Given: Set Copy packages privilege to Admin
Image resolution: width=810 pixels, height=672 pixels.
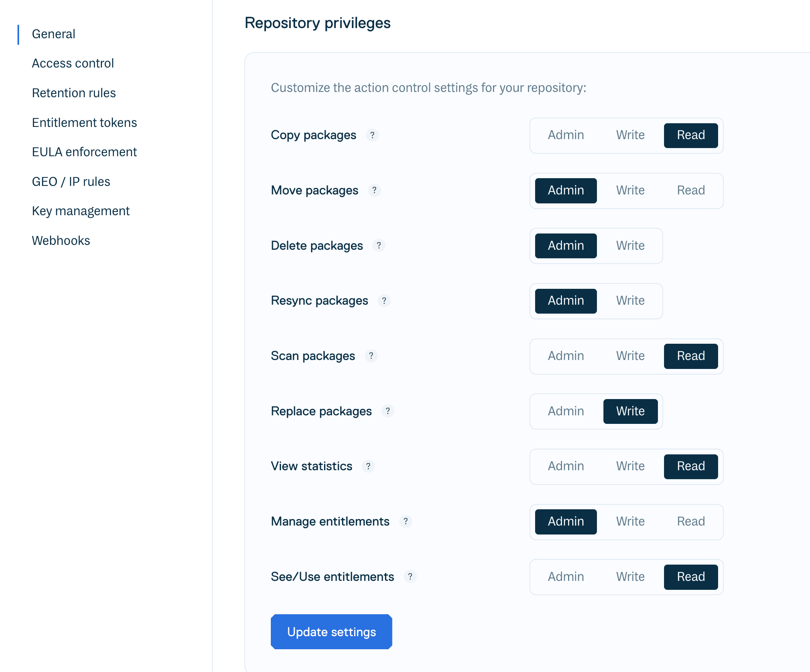Looking at the screenshot, I should point(566,135).
